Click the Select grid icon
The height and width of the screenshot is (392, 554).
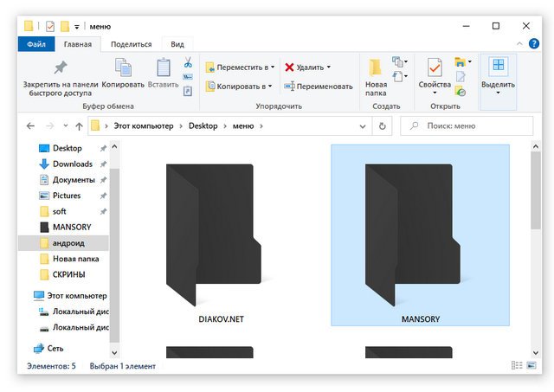(x=499, y=66)
